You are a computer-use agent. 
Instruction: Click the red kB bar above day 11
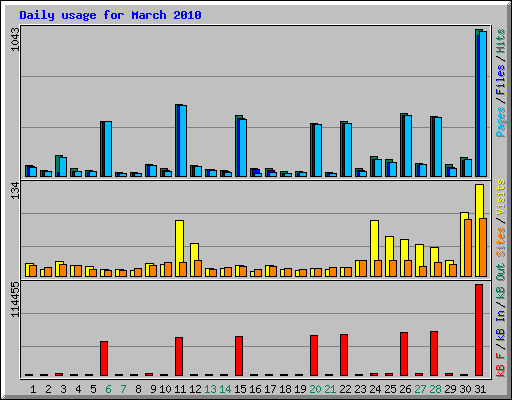[179, 356]
